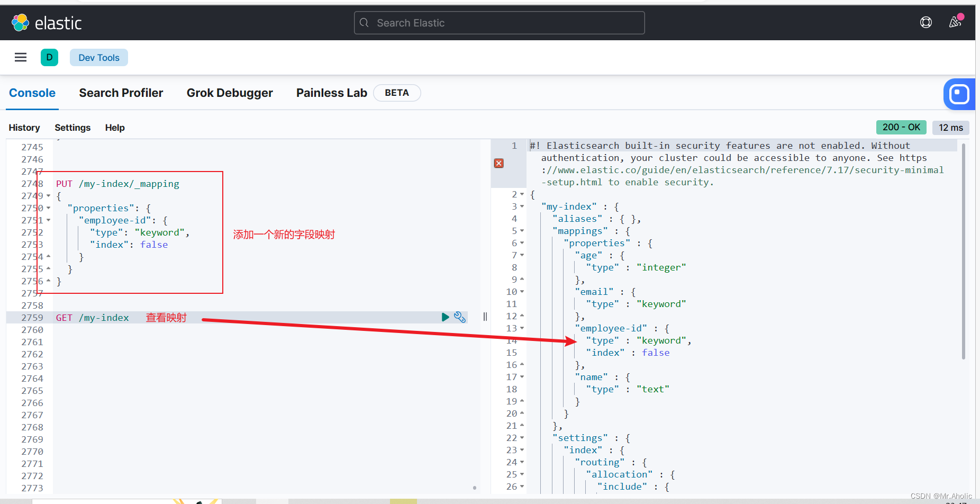
Task: Collapse index settings at output line 23
Action: 522,450
